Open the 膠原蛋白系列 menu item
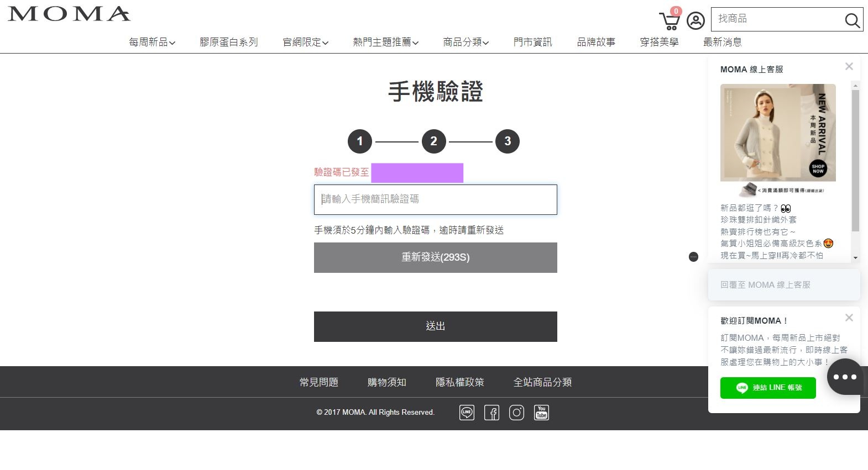Viewport: 868px width, 470px height. (x=229, y=42)
